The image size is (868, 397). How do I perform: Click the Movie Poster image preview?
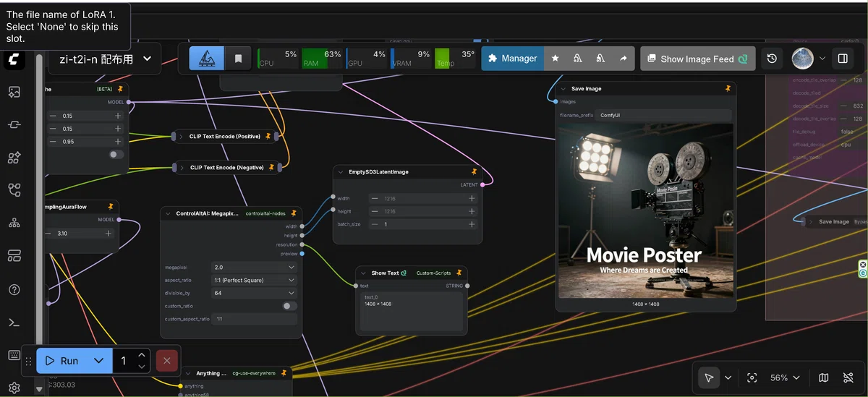pyautogui.click(x=646, y=210)
